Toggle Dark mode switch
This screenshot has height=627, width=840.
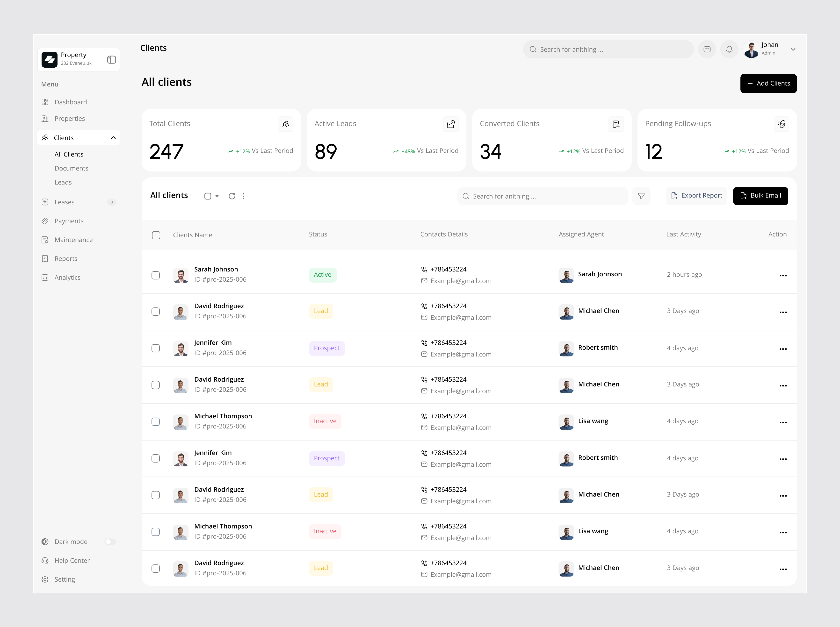[x=110, y=541]
